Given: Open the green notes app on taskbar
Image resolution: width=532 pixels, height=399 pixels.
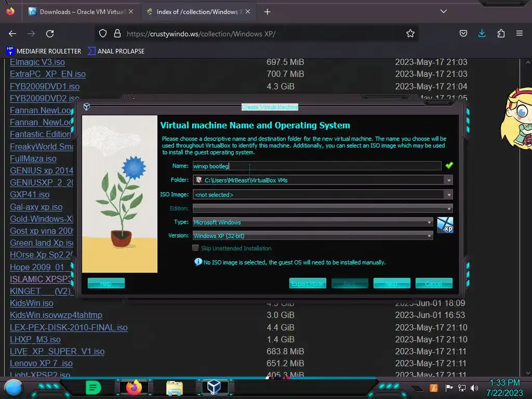Looking at the screenshot, I should [x=94, y=388].
